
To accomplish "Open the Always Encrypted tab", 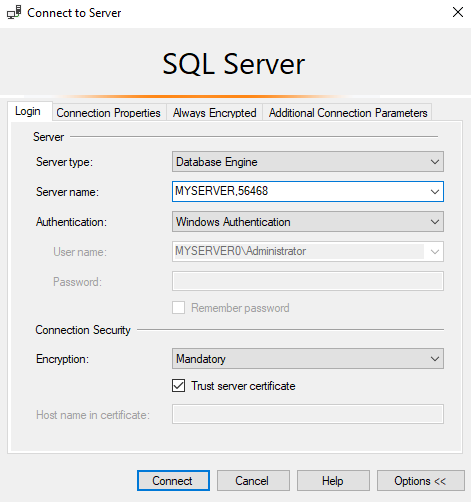I will pos(214,113).
